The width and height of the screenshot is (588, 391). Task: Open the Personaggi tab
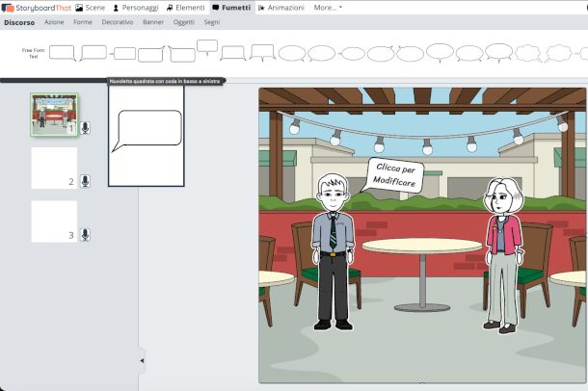point(136,8)
